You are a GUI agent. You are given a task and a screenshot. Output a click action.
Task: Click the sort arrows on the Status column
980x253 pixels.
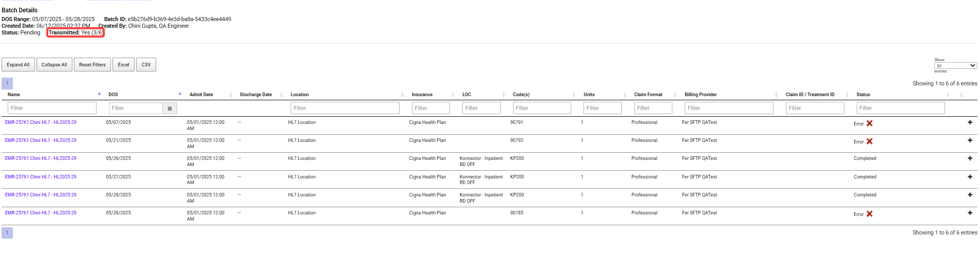coord(961,95)
